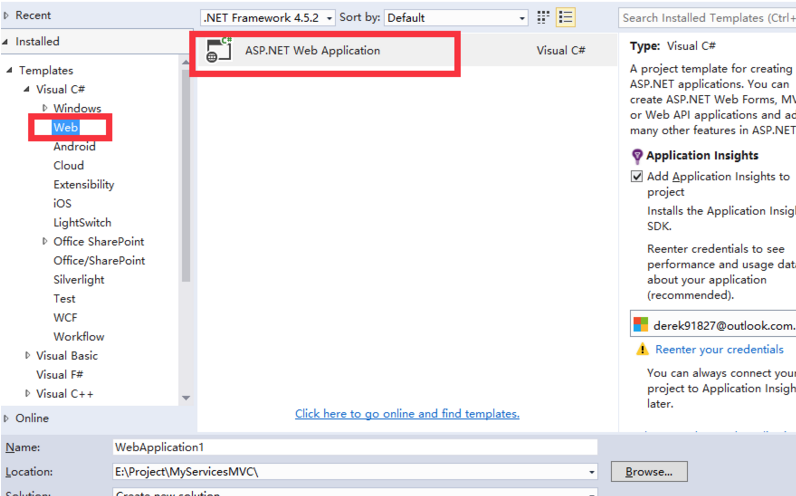The height and width of the screenshot is (496, 796).
Task: Click the go online and find templates link
Action: click(407, 414)
